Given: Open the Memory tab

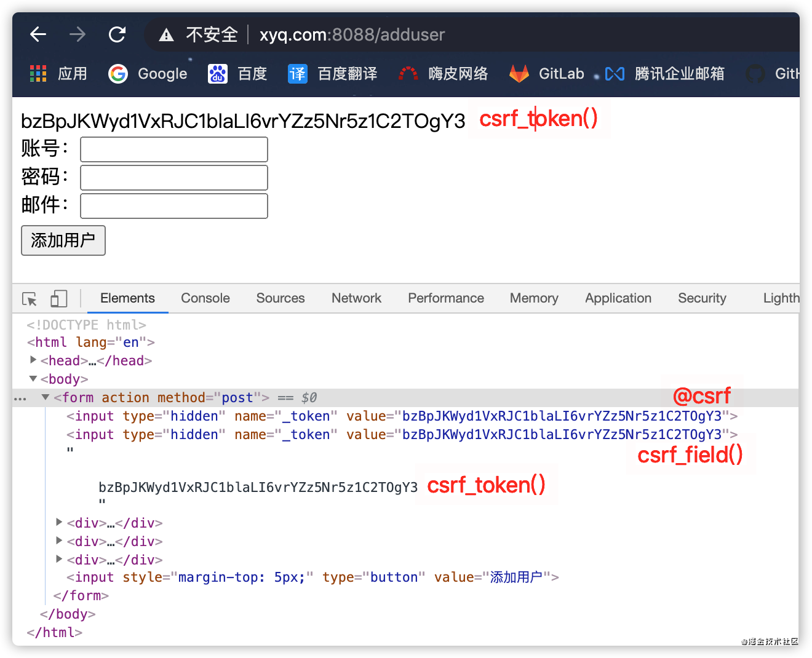Looking at the screenshot, I should click(534, 298).
